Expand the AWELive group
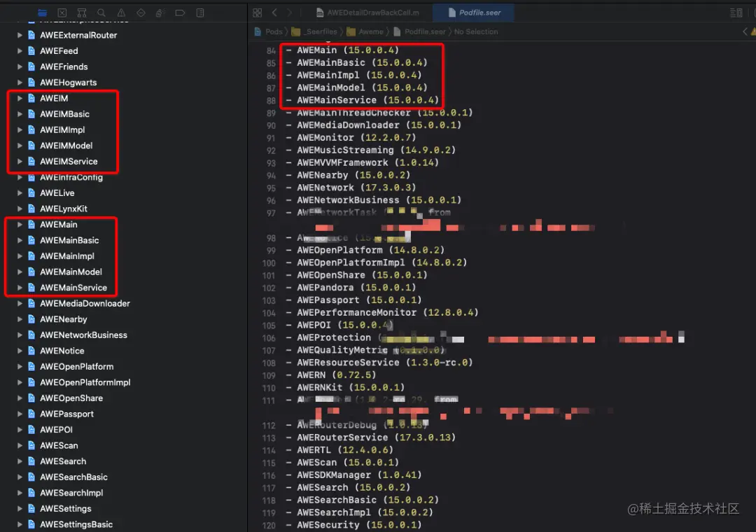The height and width of the screenshot is (532, 756). tap(20, 193)
